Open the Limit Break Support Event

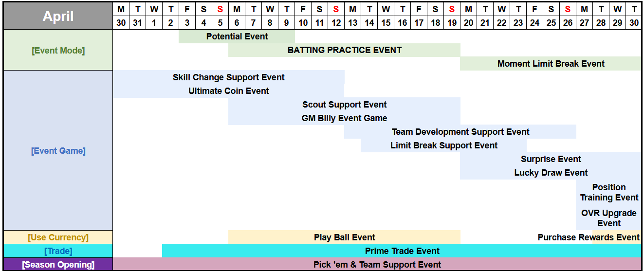[443, 145]
